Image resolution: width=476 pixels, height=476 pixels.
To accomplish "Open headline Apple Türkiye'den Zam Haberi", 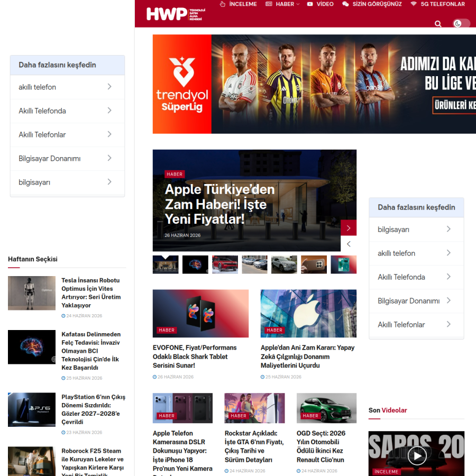I will click(219, 204).
